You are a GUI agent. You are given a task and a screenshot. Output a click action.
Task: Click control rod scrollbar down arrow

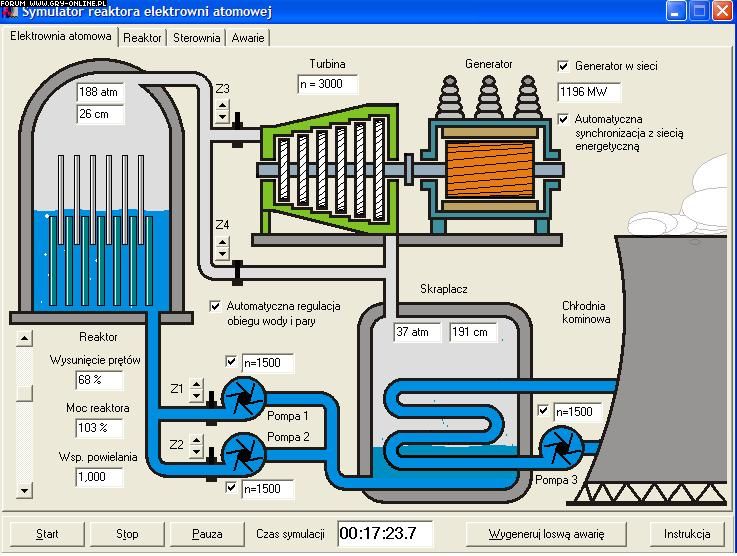pos(24,491)
